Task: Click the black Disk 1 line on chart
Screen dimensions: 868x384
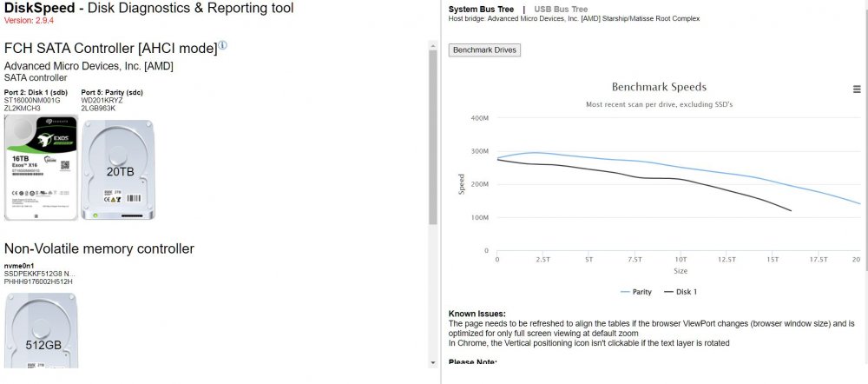Action: point(636,176)
